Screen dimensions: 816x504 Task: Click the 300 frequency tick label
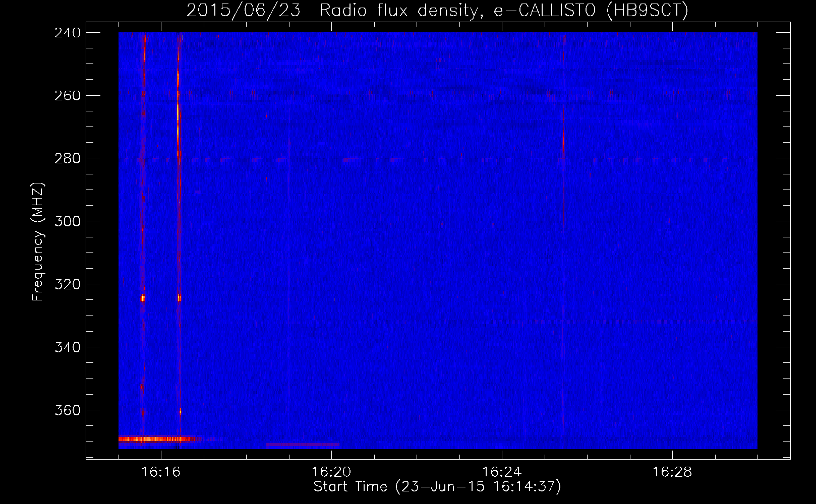[x=68, y=222]
